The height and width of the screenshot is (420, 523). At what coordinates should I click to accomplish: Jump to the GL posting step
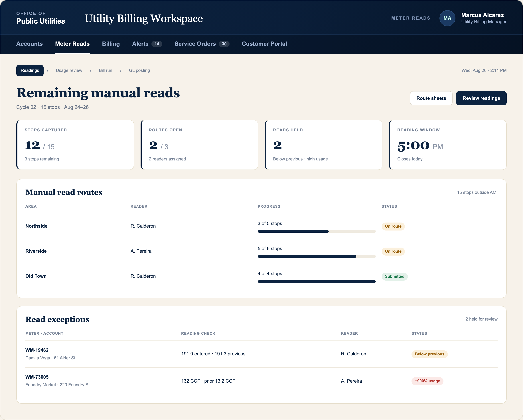coord(139,70)
